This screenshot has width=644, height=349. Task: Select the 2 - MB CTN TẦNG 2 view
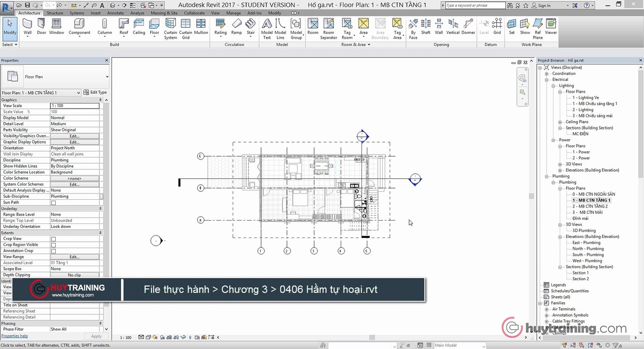point(590,206)
